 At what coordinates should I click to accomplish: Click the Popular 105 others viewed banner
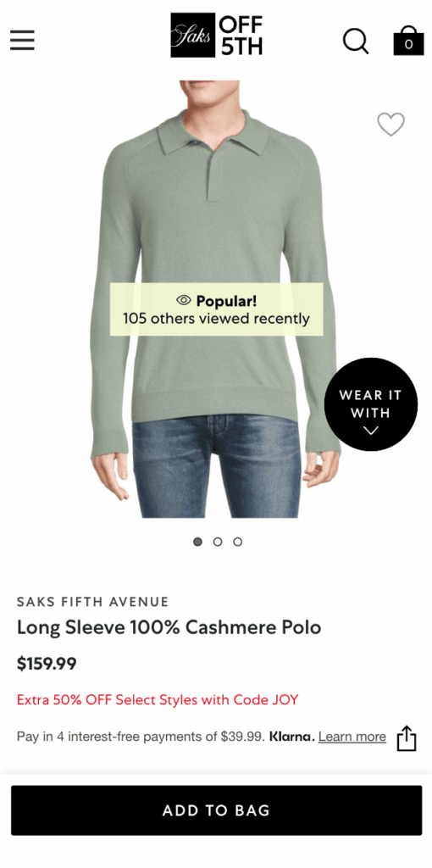[216, 309]
